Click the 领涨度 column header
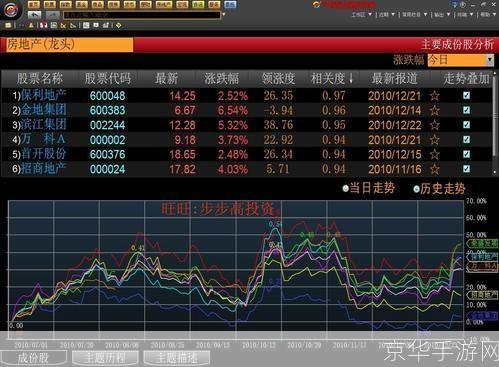 (x=278, y=79)
